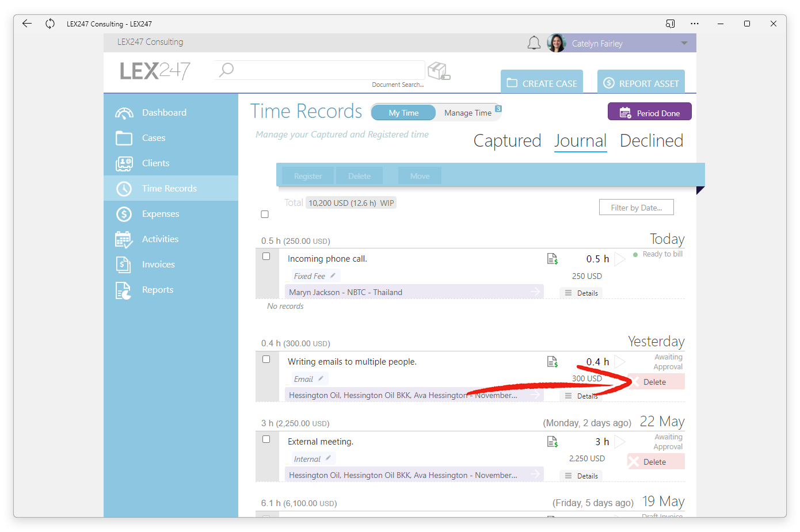
Task: Open the Activities calendar icon
Action: [x=124, y=239]
